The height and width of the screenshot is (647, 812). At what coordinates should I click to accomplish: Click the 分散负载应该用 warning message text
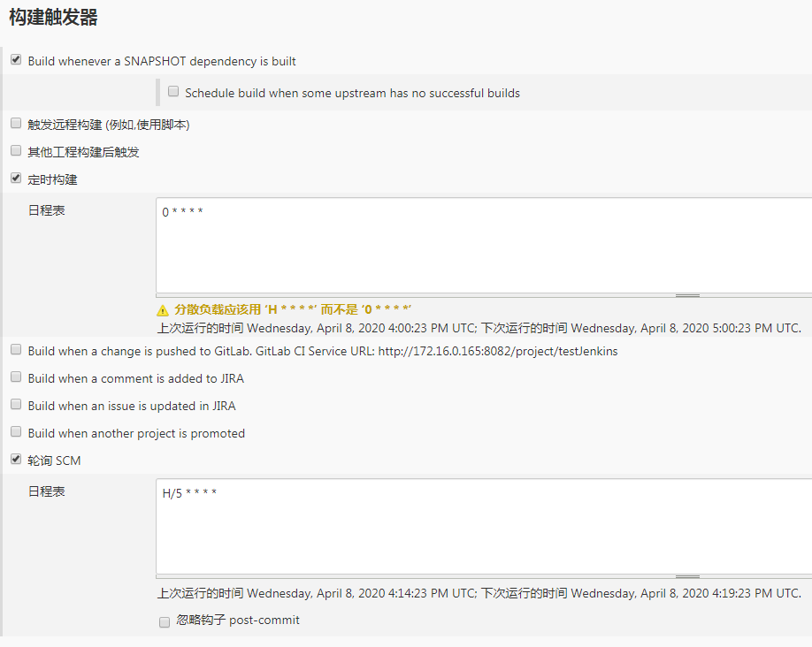point(293,309)
